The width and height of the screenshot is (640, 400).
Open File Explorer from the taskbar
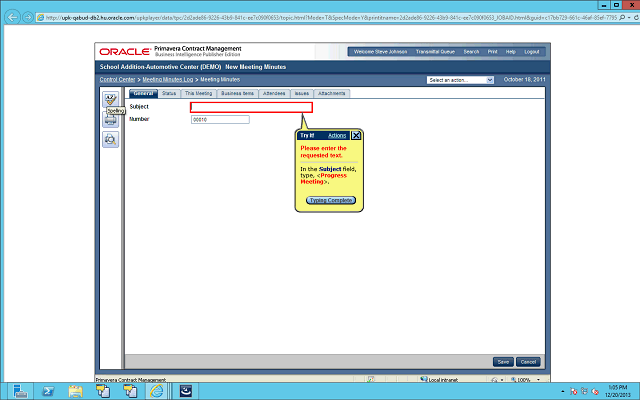click(76, 391)
